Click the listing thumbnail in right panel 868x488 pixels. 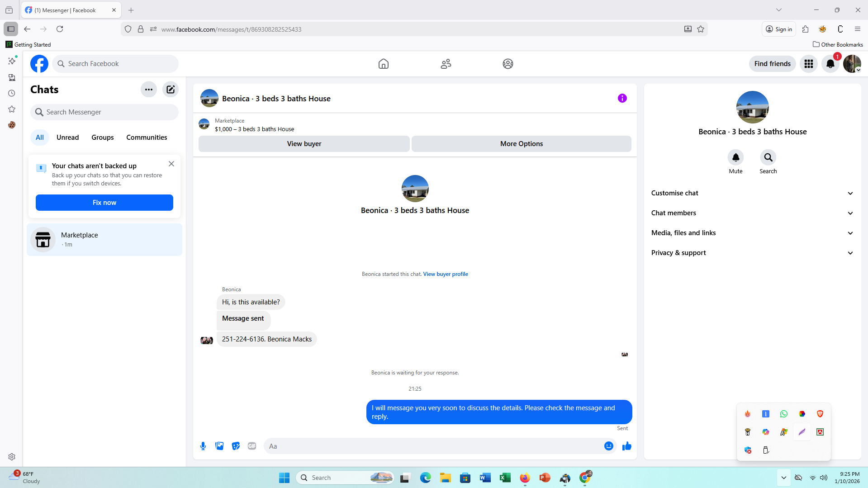(x=753, y=107)
